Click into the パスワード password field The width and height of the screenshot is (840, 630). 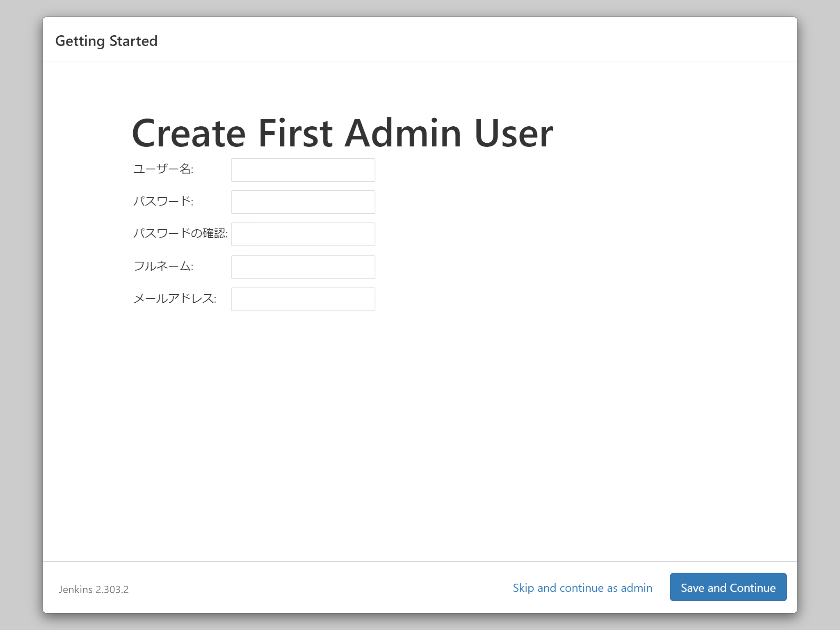pos(303,202)
